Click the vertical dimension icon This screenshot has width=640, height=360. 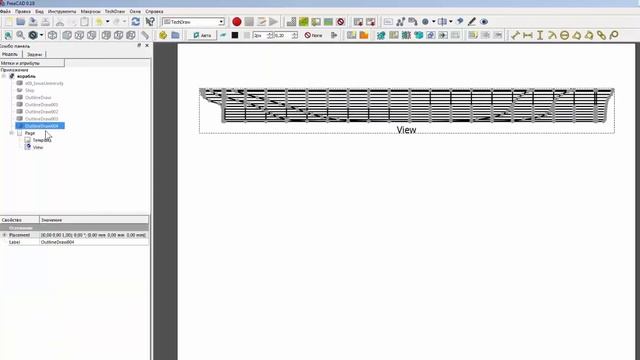(x=540, y=36)
